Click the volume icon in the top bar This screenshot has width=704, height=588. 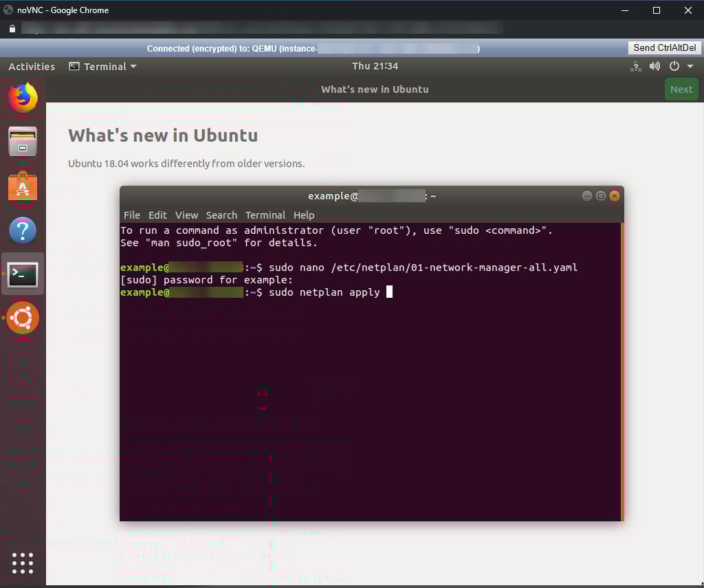pos(654,66)
